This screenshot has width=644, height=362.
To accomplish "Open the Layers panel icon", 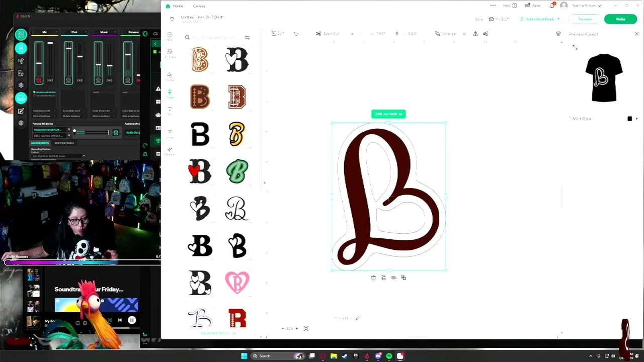I will [x=558, y=34].
